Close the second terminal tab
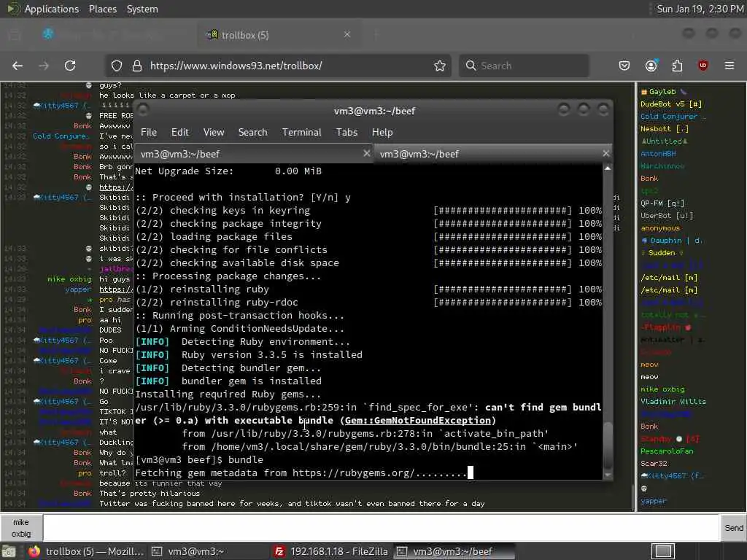This screenshot has width=747, height=560. pyautogui.click(x=605, y=153)
